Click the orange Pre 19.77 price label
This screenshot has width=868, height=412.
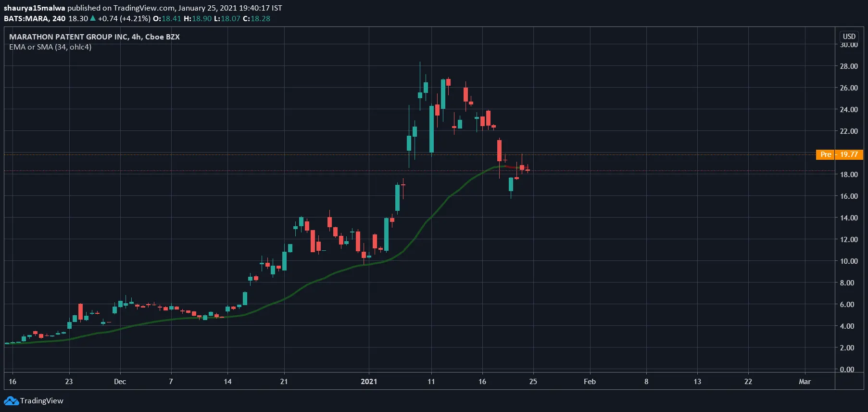coord(840,154)
